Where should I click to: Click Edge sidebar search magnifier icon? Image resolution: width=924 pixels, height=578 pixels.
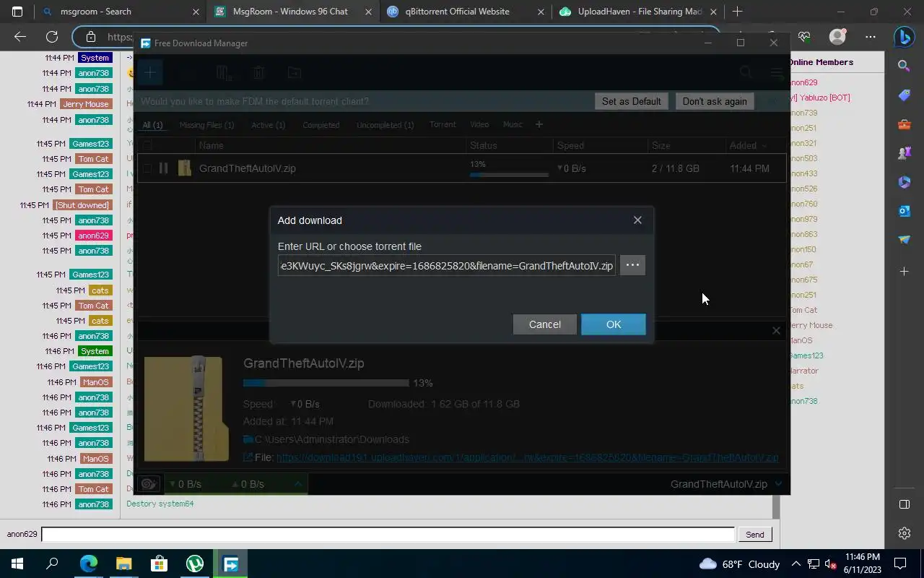[904, 66]
